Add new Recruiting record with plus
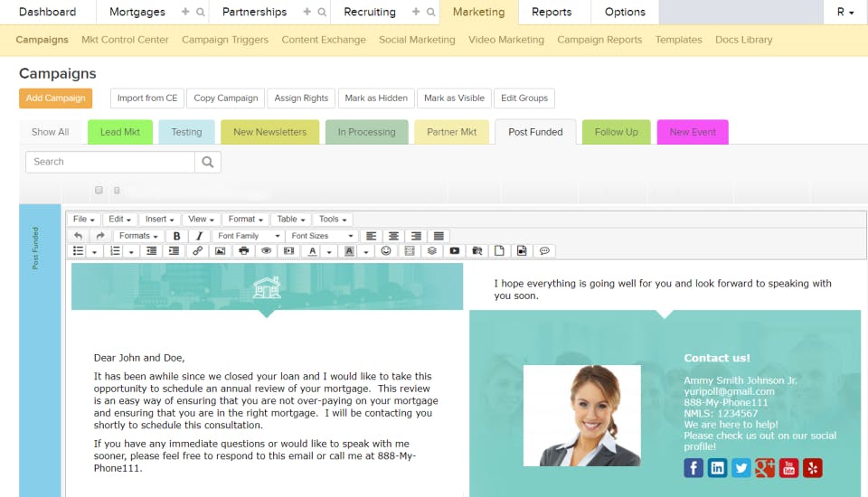This screenshot has height=497, width=868. pos(416,12)
